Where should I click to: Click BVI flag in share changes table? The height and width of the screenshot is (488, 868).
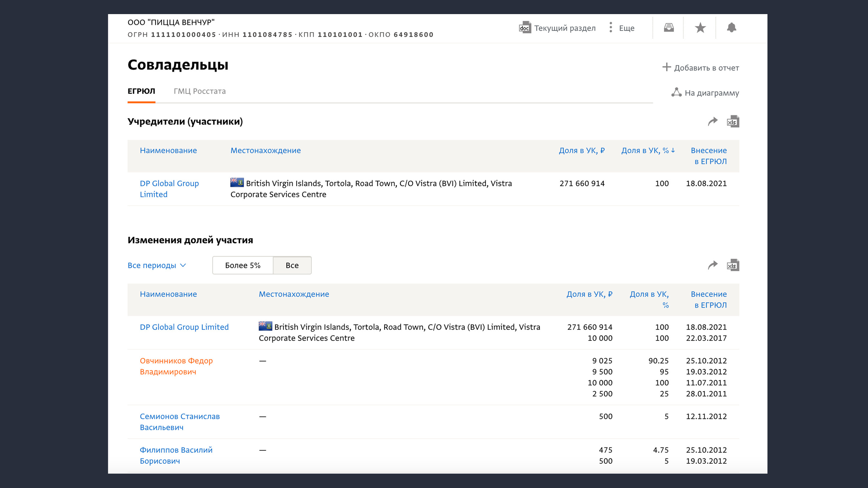[x=265, y=326]
